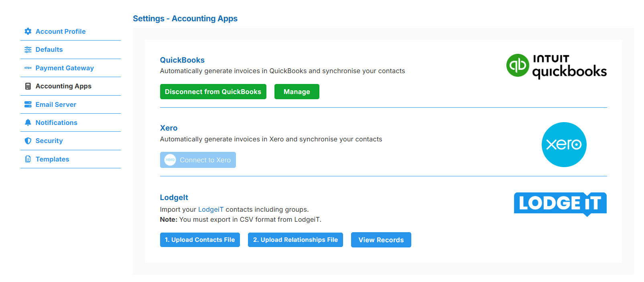644x282 pixels.
Task: Click the Stripe icon beside Payment Gateway
Action: coord(28,68)
